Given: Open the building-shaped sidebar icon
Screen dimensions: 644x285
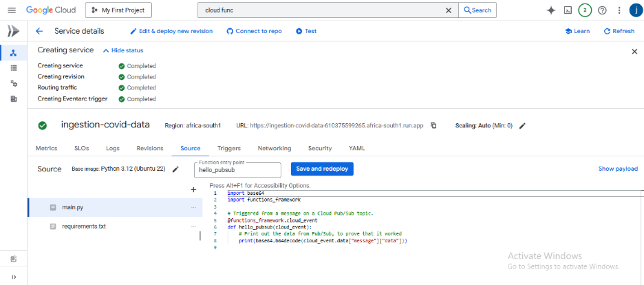Looking at the screenshot, I should (14, 98).
